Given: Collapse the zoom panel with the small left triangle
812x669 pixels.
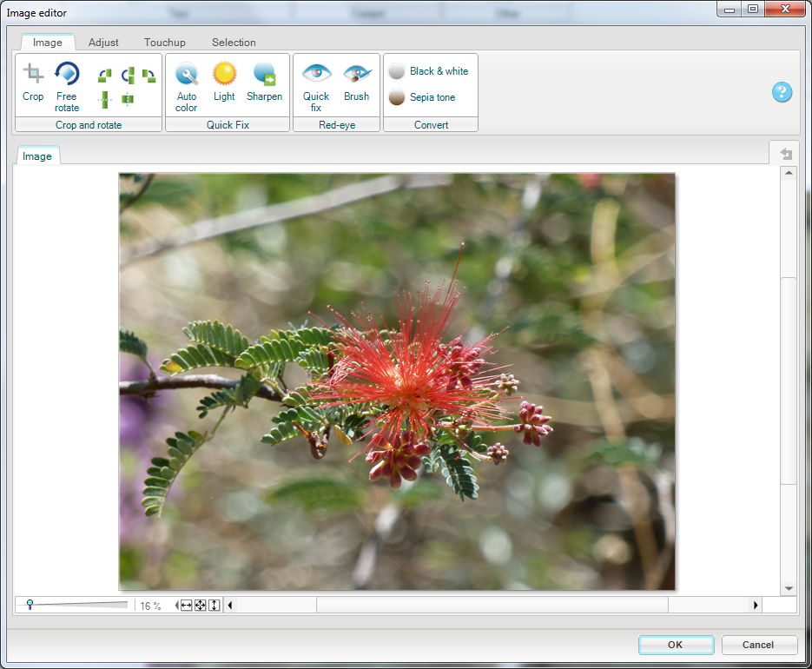Looking at the screenshot, I should [177, 605].
